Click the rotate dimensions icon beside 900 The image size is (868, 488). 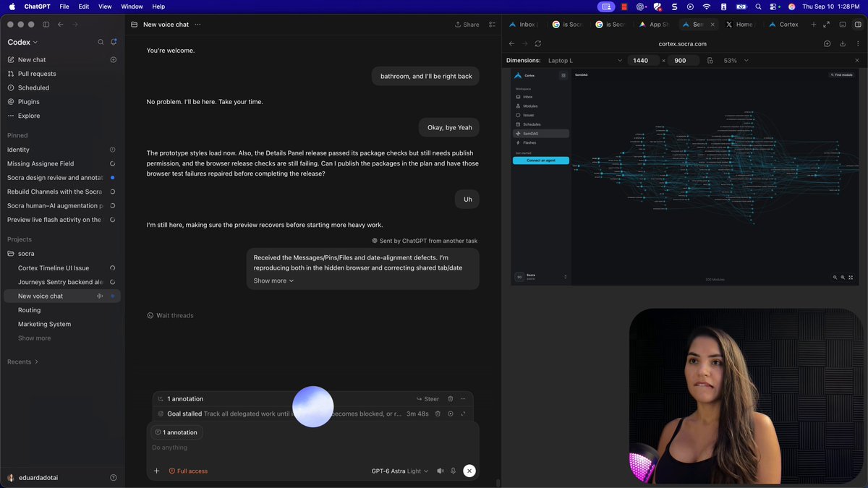710,61
